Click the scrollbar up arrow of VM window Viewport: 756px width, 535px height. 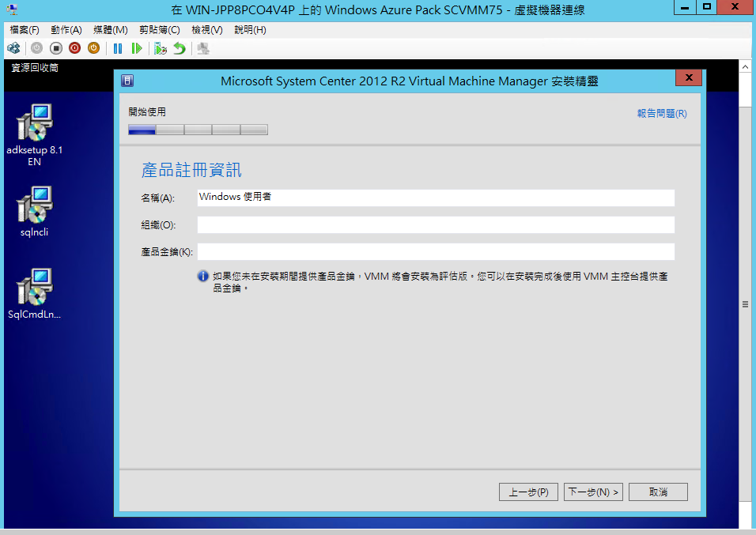pos(746,66)
